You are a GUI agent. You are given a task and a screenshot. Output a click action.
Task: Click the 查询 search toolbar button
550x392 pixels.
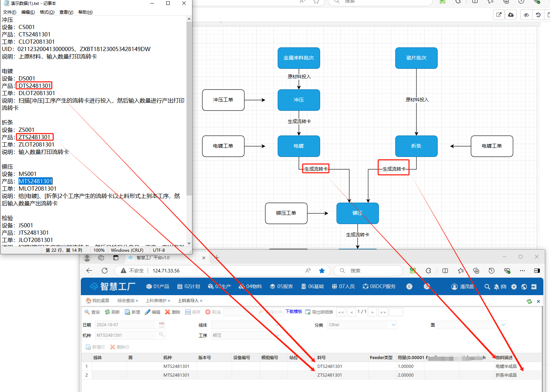(x=92, y=312)
